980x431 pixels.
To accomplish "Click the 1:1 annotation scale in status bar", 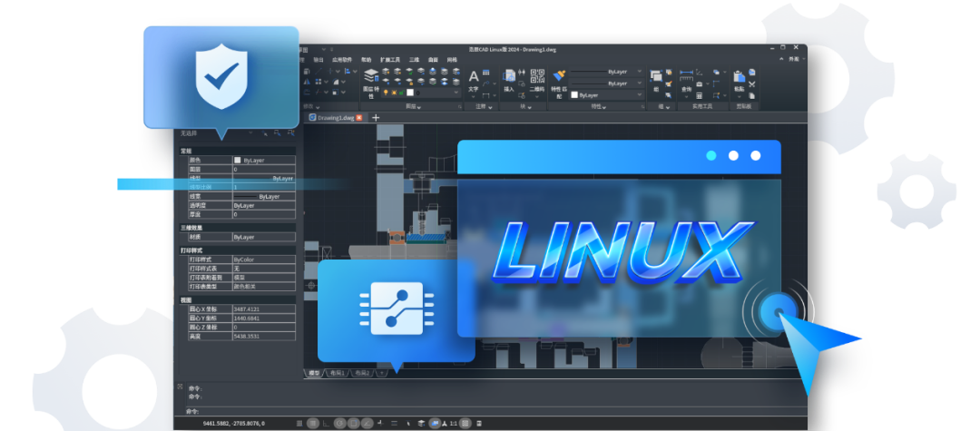I will 453,423.
